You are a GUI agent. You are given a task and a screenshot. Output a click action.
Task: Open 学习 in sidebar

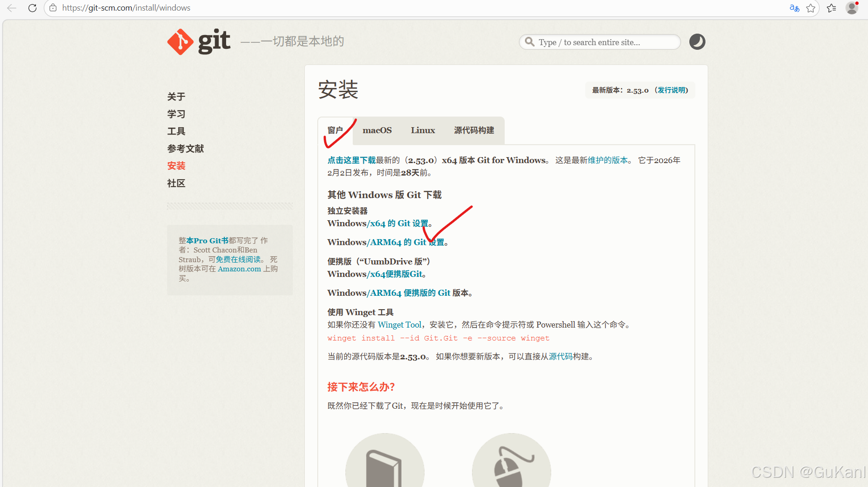tap(176, 114)
